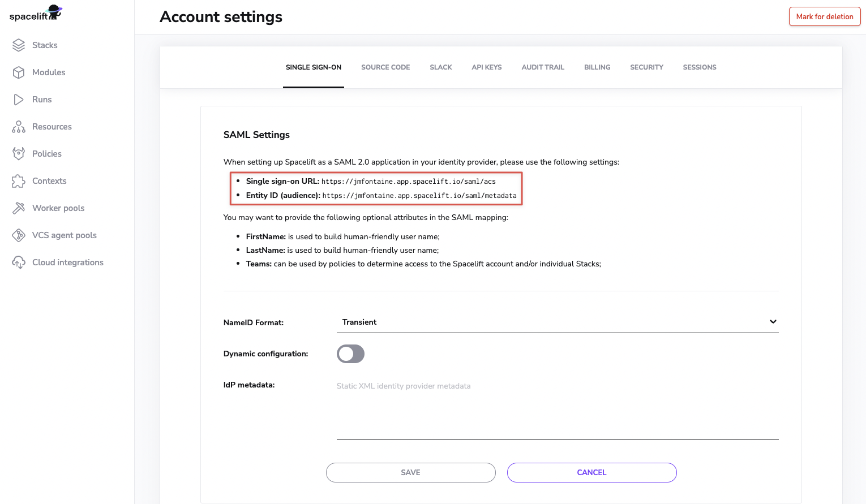
Task: Open the API Keys tab
Action: (x=486, y=67)
